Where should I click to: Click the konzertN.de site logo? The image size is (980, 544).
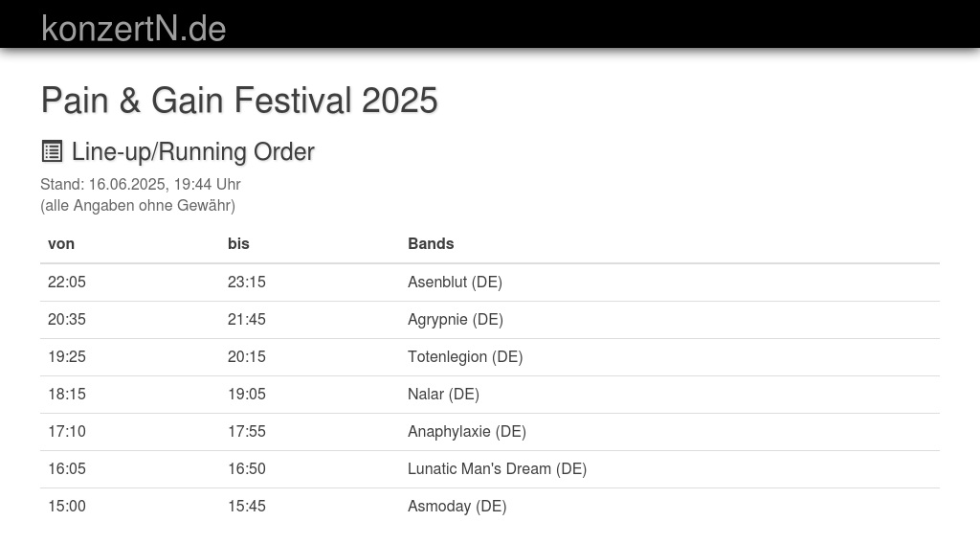[x=133, y=28]
